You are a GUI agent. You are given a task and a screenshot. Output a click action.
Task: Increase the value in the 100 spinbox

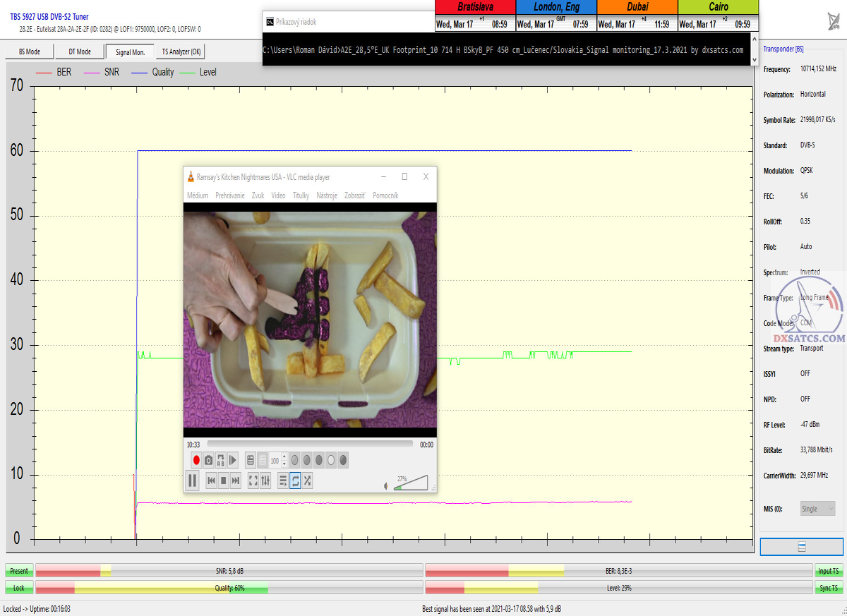(284, 457)
